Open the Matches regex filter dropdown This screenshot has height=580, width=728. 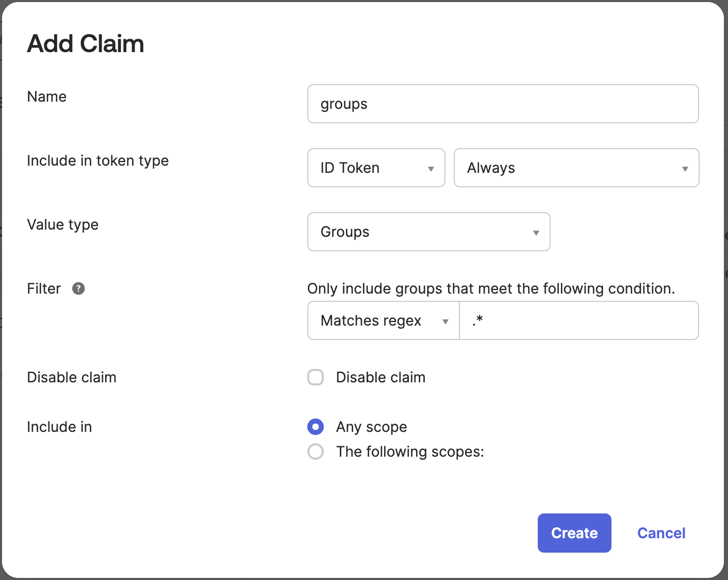coord(383,320)
